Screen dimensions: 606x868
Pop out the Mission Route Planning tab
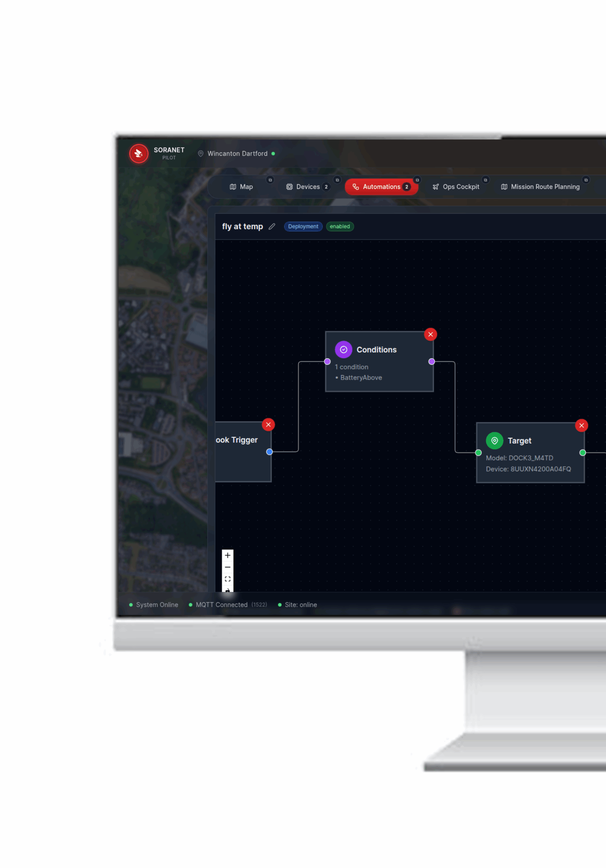pos(586,180)
